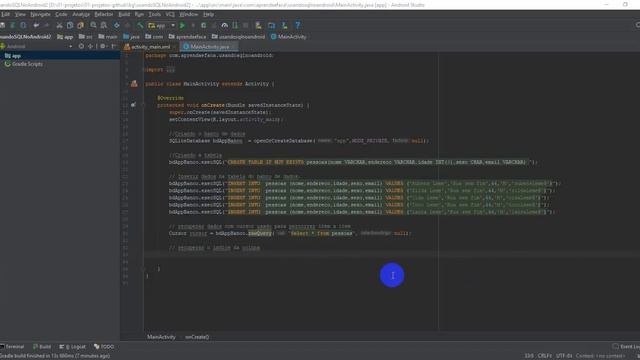
Task: Click the Copy icon in toolbar
Action: tap(70, 25)
